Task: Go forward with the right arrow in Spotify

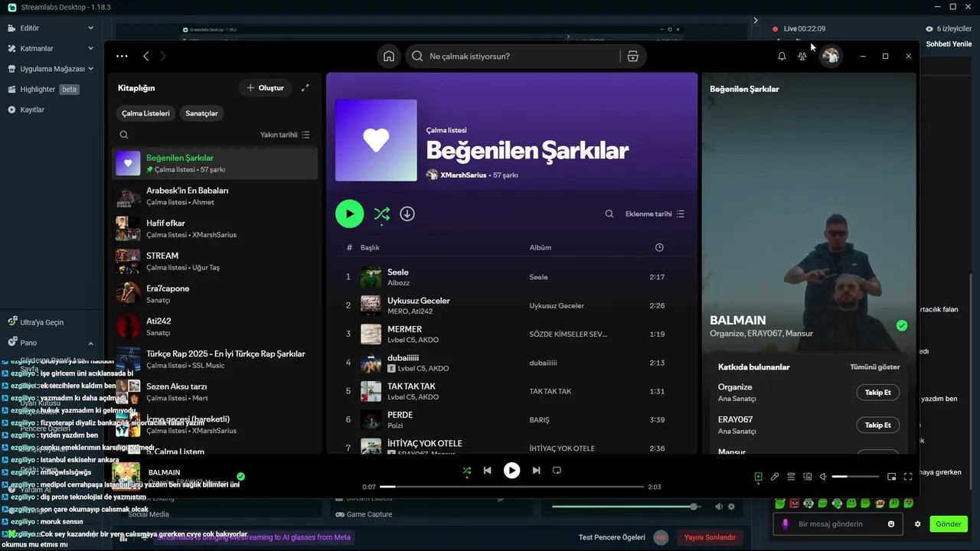Action: coord(162,56)
